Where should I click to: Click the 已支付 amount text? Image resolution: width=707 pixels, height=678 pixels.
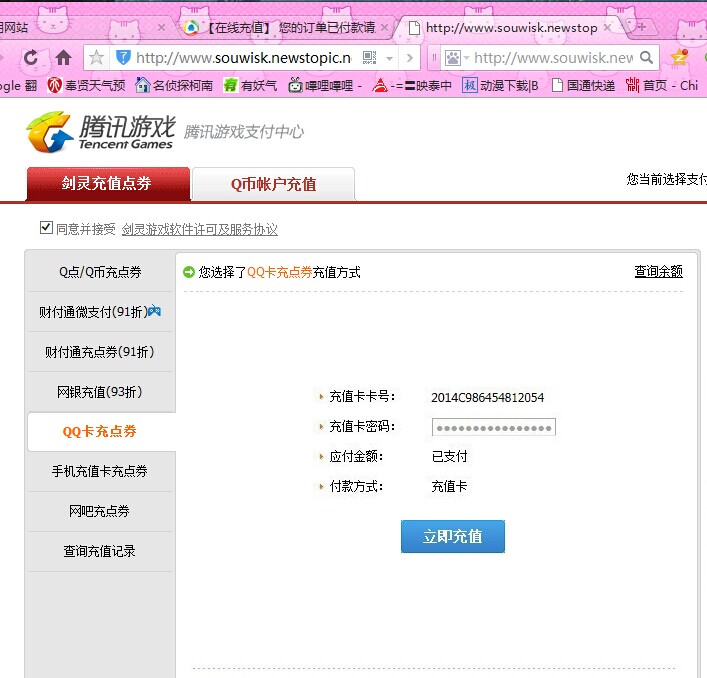tap(450, 456)
